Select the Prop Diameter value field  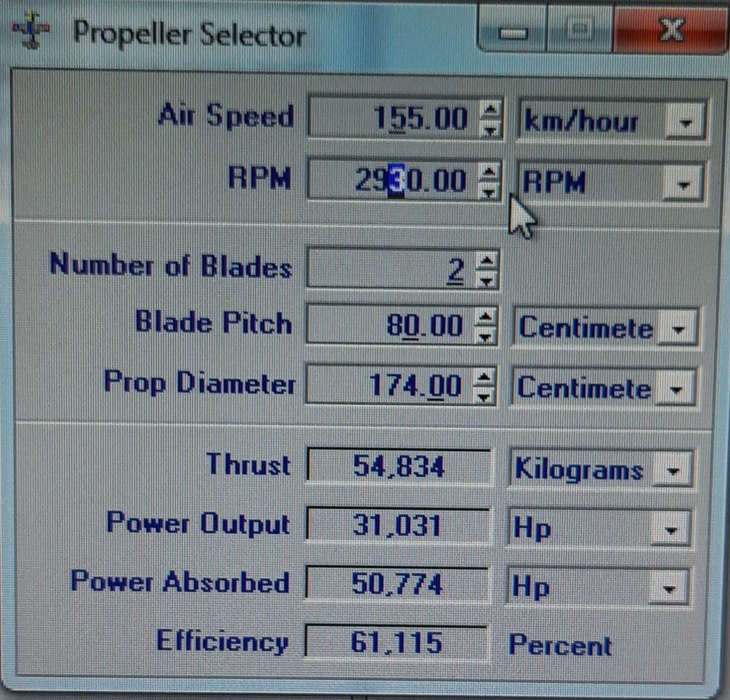pyautogui.click(x=390, y=386)
